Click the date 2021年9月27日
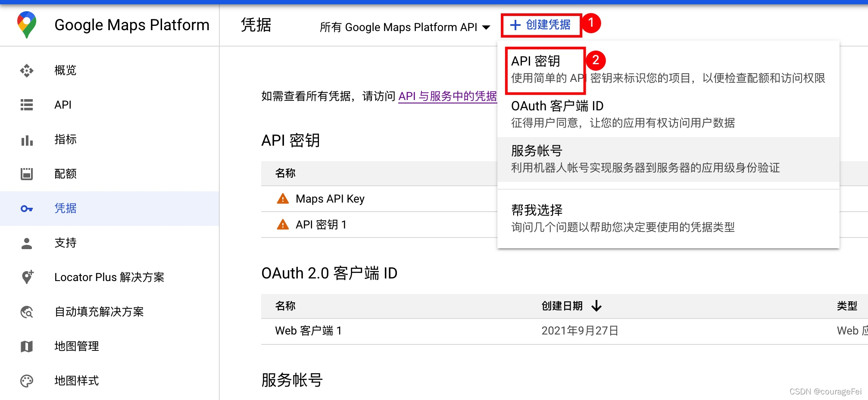The width and height of the screenshot is (868, 400). pos(580,331)
